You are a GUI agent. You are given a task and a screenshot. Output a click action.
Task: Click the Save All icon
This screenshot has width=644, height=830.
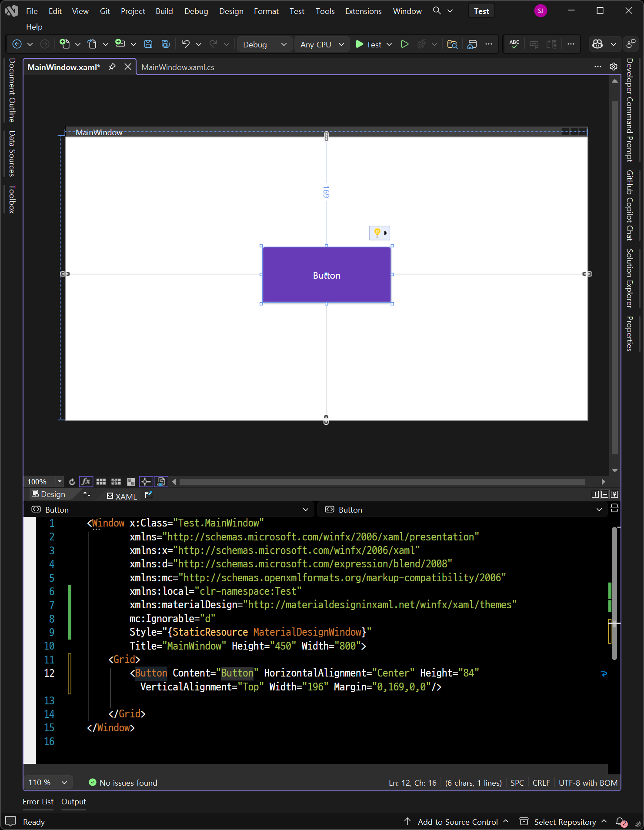click(x=166, y=44)
